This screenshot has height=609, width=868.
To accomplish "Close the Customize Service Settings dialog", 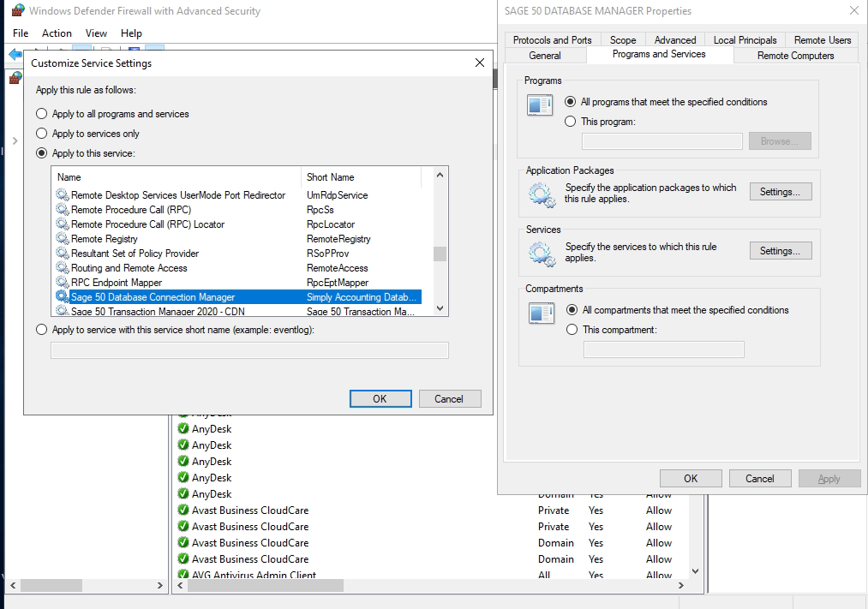I will (480, 63).
